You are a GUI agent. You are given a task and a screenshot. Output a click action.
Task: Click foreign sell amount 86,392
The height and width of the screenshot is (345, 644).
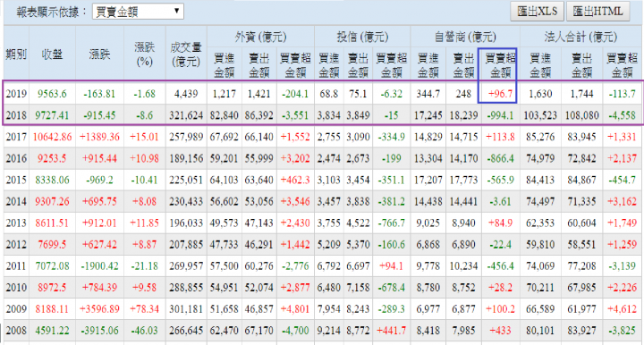click(x=258, y=115)
